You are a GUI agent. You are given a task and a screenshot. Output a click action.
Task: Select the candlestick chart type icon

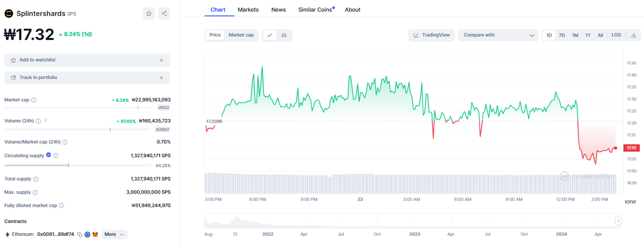[x=284, y=35]
